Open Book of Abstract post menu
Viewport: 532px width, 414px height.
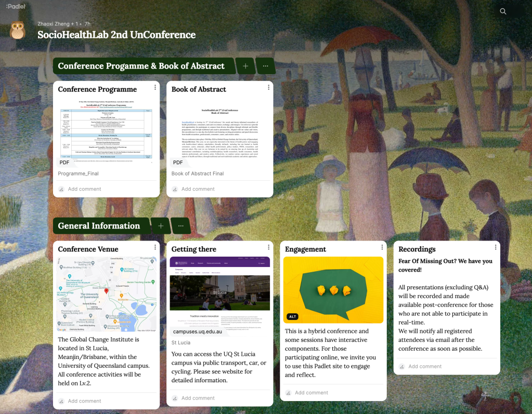tap(268, 87)
